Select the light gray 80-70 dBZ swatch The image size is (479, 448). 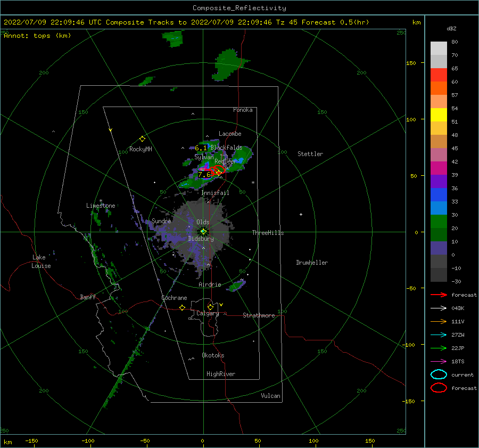[x=439, y=48]
